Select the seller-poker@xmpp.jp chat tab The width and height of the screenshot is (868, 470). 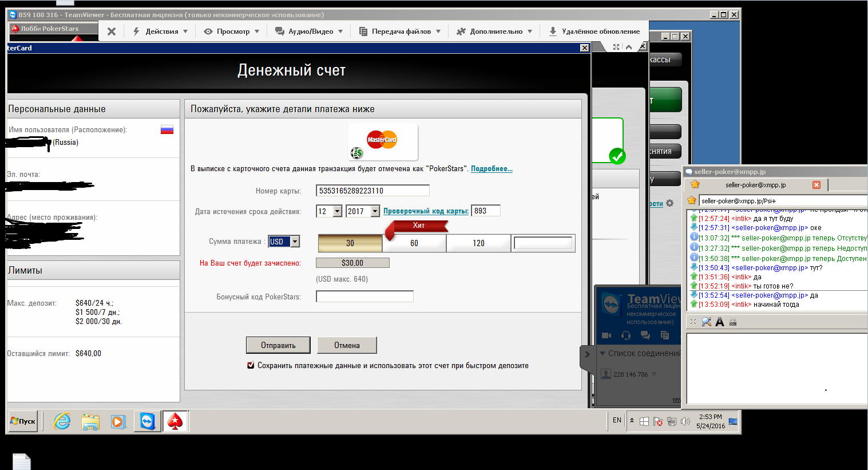click(755, 185)
